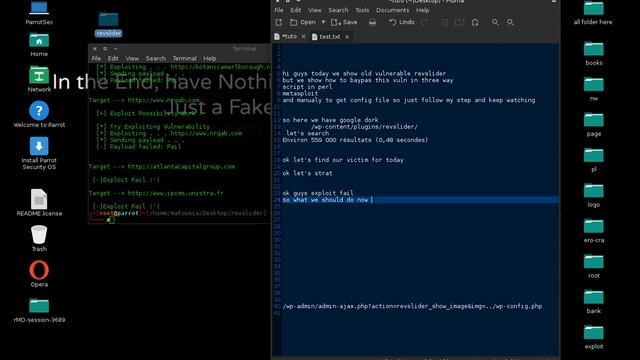Open the File menu in Pluma
The width and height of the screenshot is (640, 360).
pyautogui.click(x=279, y=10)
